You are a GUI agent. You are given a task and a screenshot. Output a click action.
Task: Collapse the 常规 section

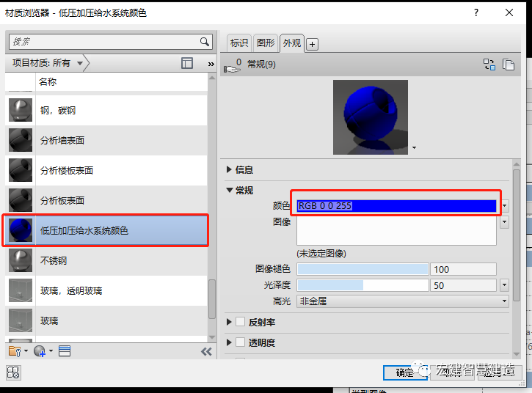(230, 191)
